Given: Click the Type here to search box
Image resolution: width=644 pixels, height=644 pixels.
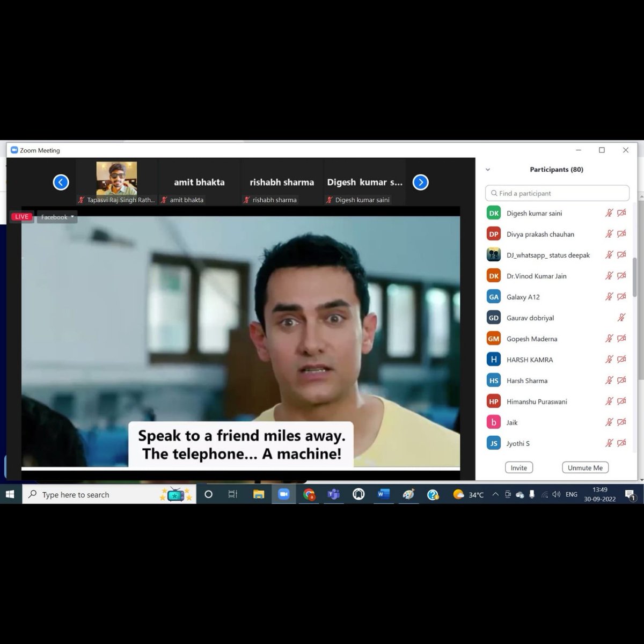Looking at the screenshot, I should pos(109,494).
